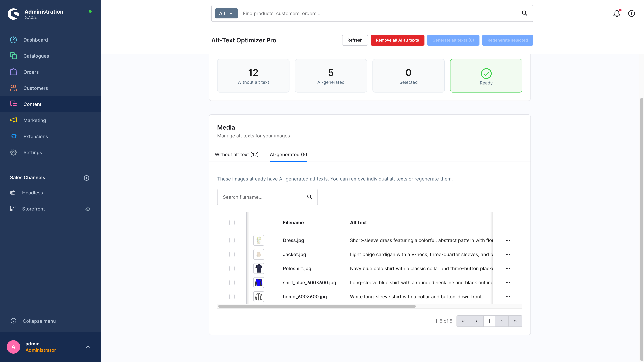Click the global search magnifier icon

524,13
